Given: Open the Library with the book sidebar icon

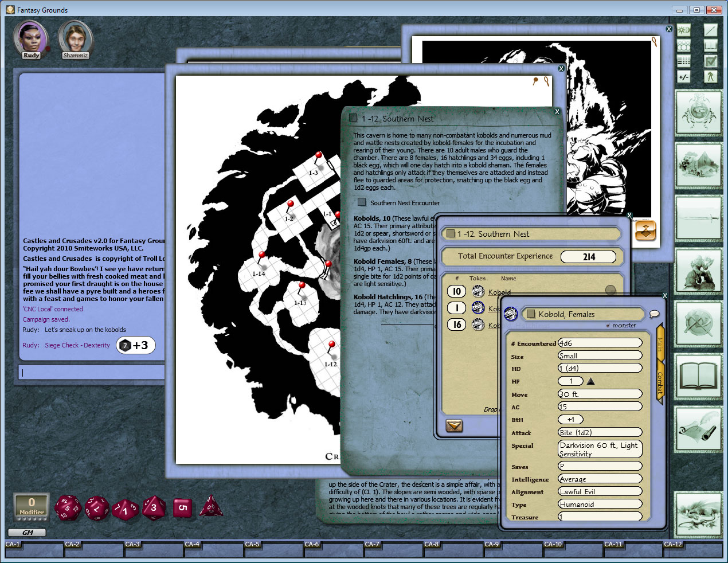Looking at the screenshot, I should coord(698,377).
